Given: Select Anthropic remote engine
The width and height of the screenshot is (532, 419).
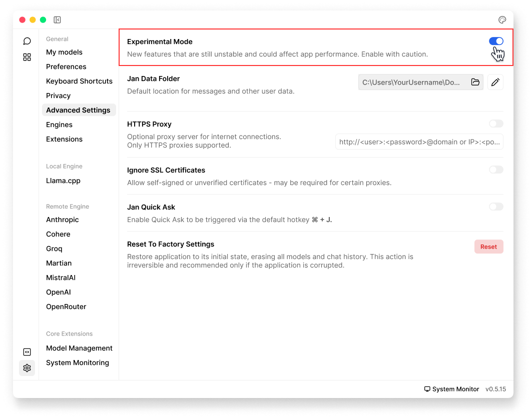Looking at the screenshot, I should pyautogui.click(x=62, y=219).
